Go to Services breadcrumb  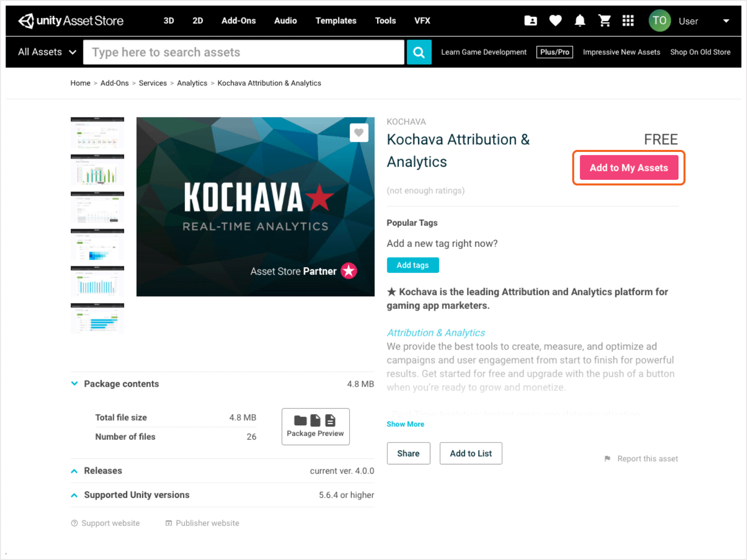click(x=153, y=83)
